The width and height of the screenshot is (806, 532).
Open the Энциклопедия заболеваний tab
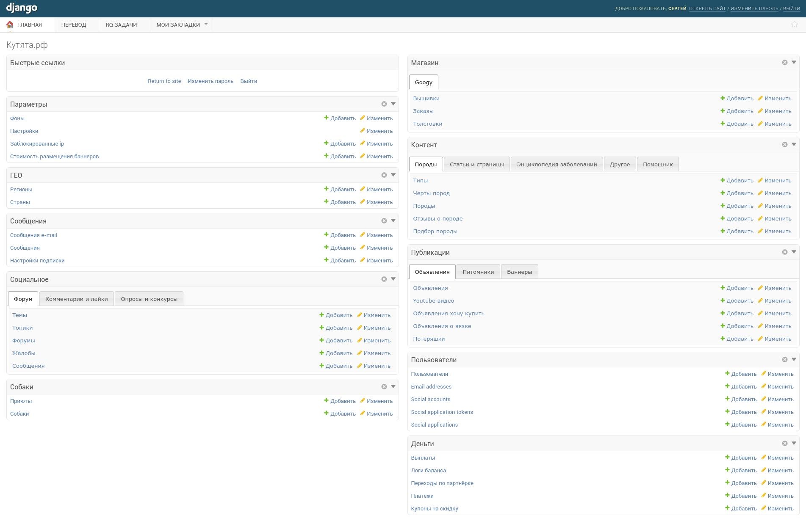pyautogui.click(x=557, y=164)
